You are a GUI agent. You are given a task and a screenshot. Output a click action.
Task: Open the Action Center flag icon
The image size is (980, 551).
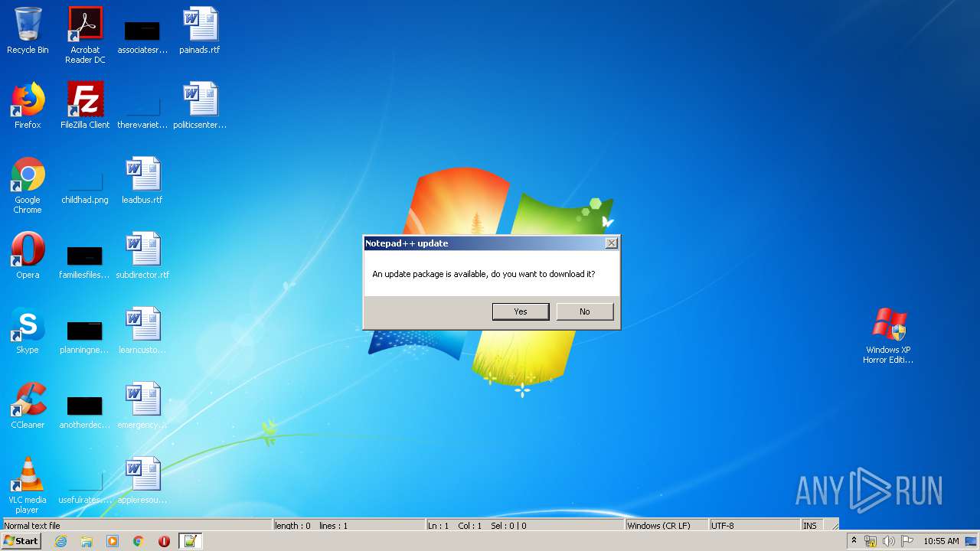click(907, 541)
